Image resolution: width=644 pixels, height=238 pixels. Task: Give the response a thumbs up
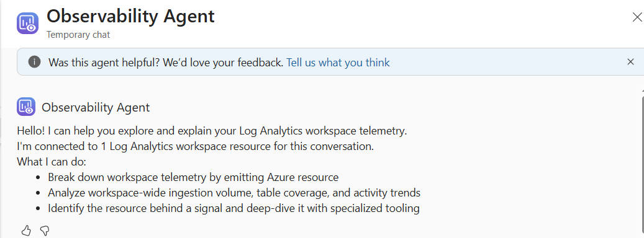click(26, 231)
